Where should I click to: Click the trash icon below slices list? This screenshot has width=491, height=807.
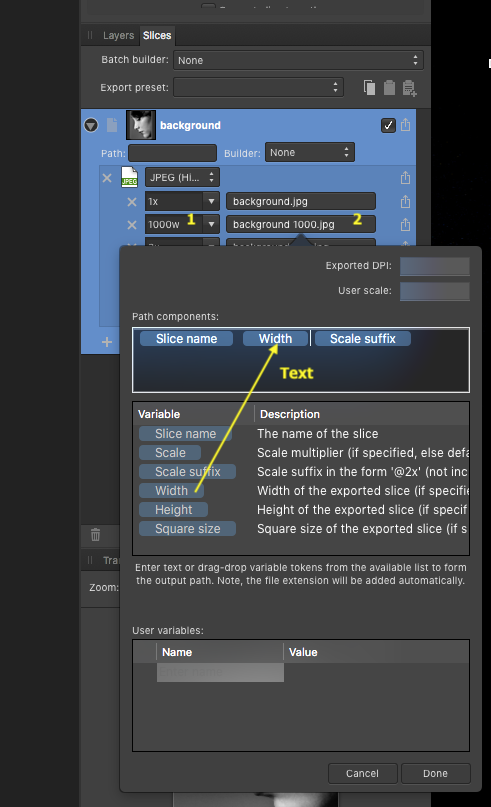tap(95, 535)
